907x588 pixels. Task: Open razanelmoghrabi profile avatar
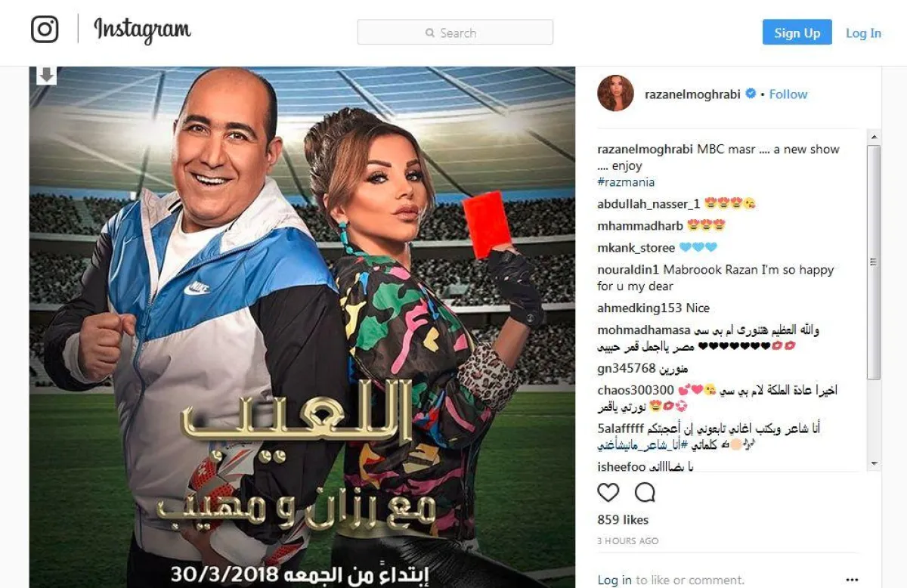point(615,94)
